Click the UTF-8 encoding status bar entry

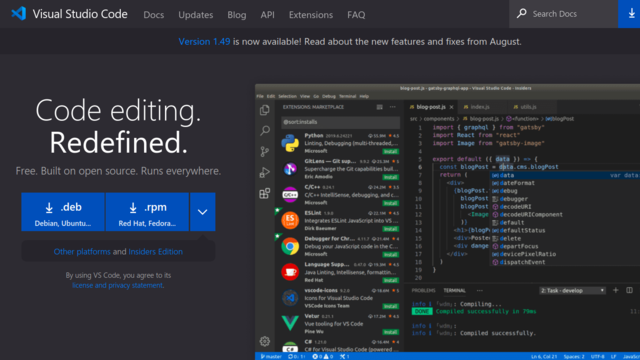[x=598, y=356]
